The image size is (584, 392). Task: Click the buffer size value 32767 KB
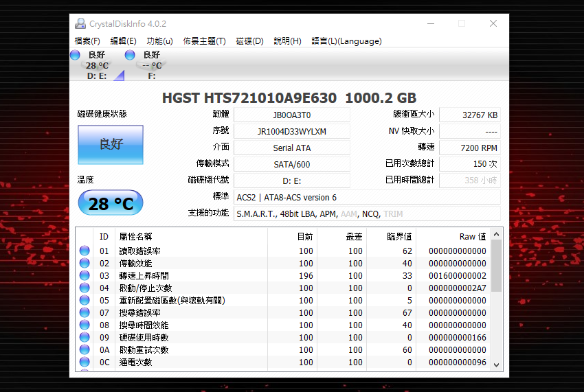pos(470,115)
